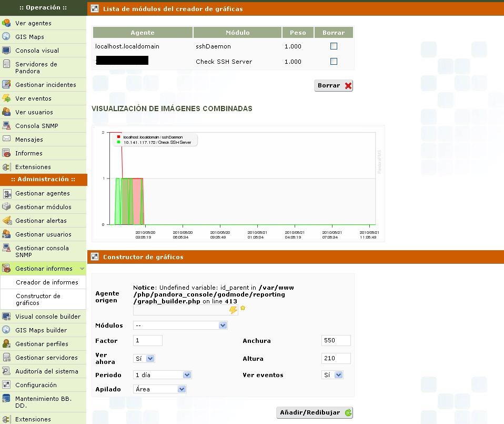Click the Consola visual monitor icon
Image resolution: width=504 pixels, height=424 pixels.
[6, 51]
